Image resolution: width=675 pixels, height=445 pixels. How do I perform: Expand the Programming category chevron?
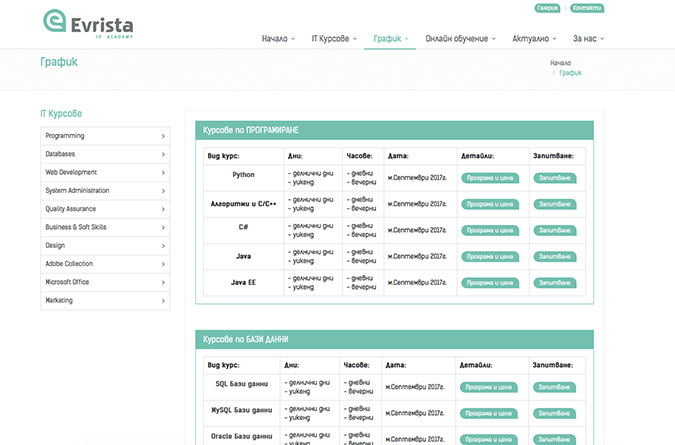click(x=163, y=136)
